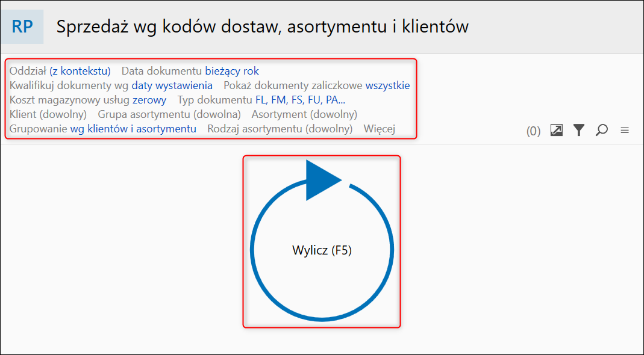Screen dimensions: 644x355
Task: Click the RP report badge
Action: click(22, 26)
